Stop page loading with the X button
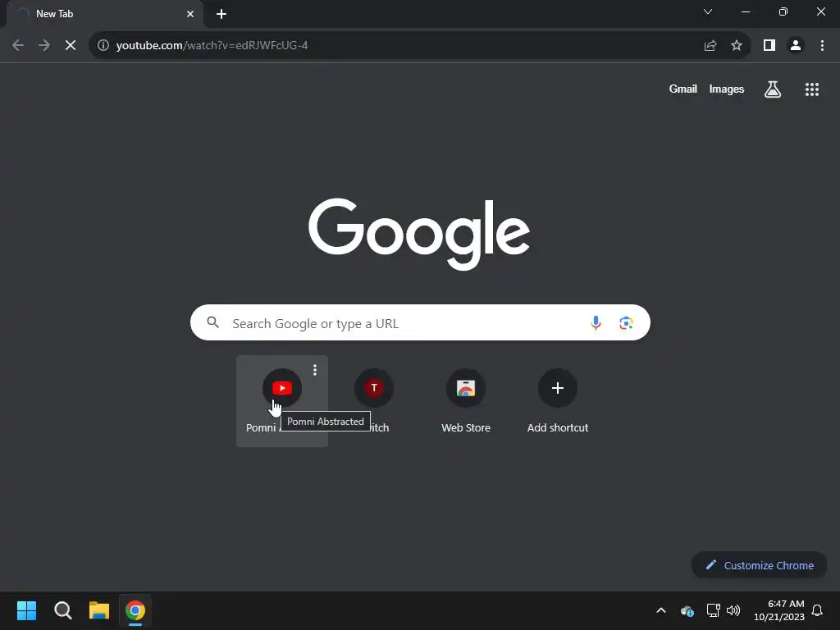840x630 pixels. point(71,46)
